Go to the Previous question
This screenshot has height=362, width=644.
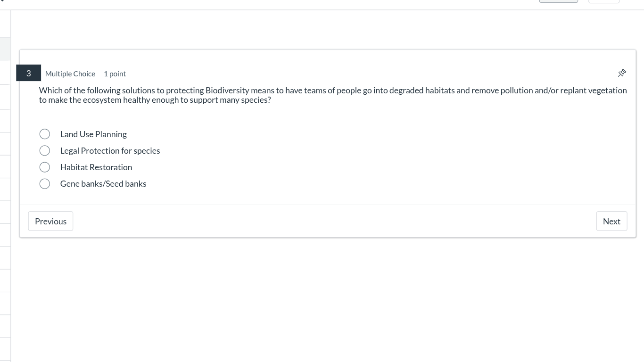click(x=50, y=221)
